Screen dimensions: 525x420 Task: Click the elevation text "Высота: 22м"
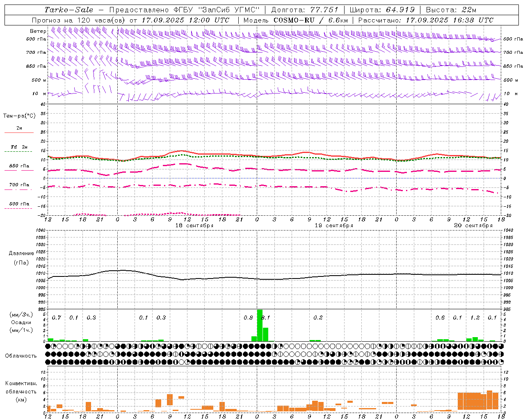coord(451,10)
